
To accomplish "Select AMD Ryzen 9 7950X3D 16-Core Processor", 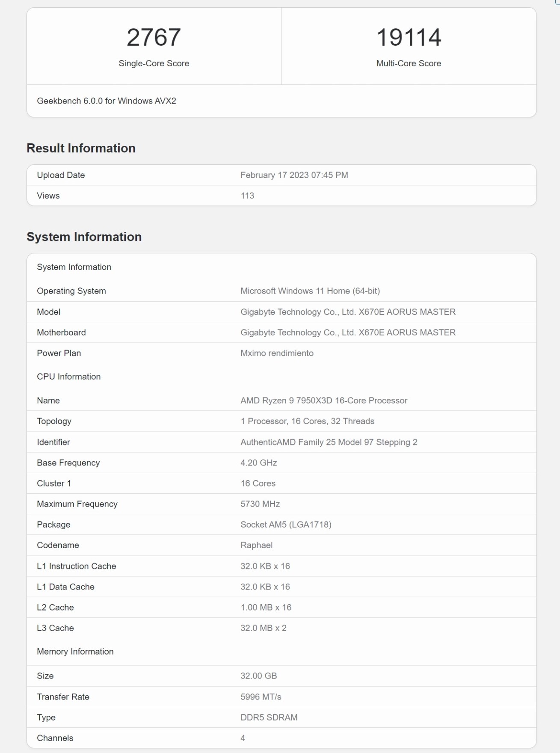I will 324,400.
